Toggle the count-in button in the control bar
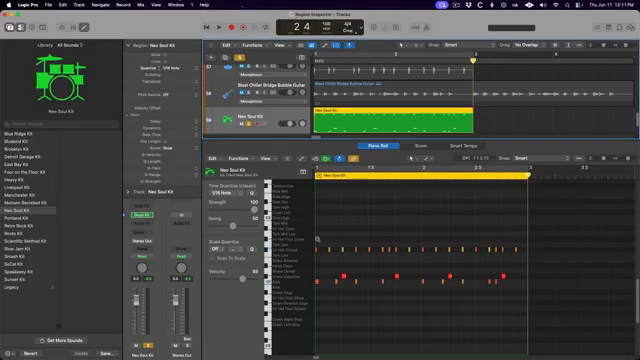This screenshot has height=360, width=640. [x=415, y=27]
